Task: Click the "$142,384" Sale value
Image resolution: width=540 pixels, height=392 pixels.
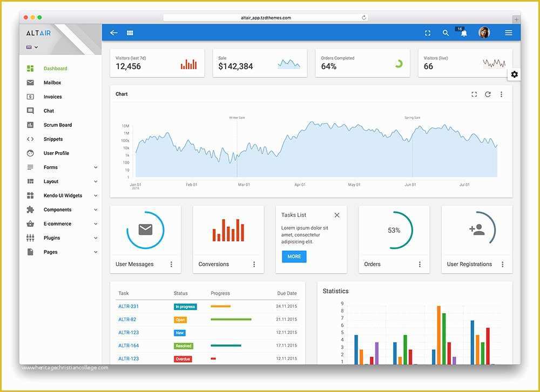Action: 235,66
